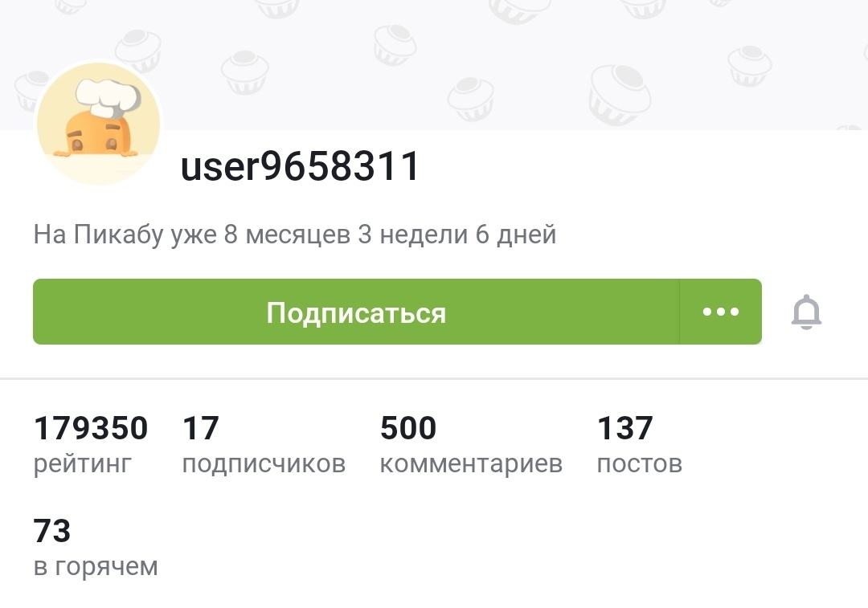Open the 73 hot posts count

[52, 531]
